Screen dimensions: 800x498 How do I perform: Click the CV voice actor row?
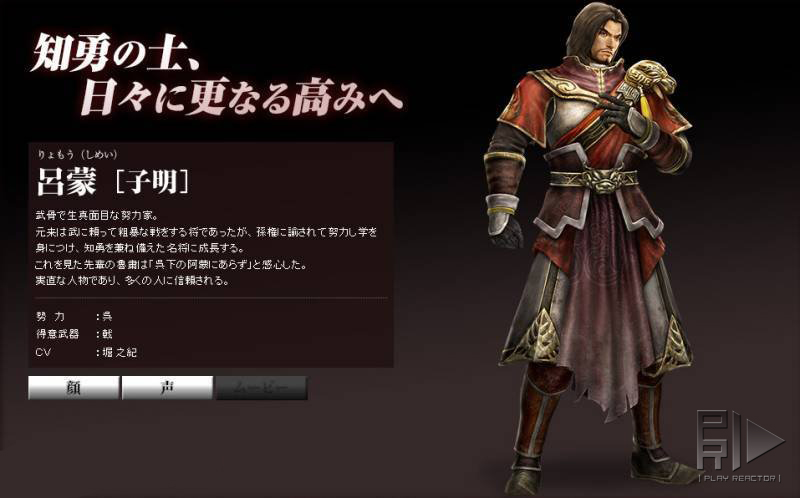click(x=87, y=352)
